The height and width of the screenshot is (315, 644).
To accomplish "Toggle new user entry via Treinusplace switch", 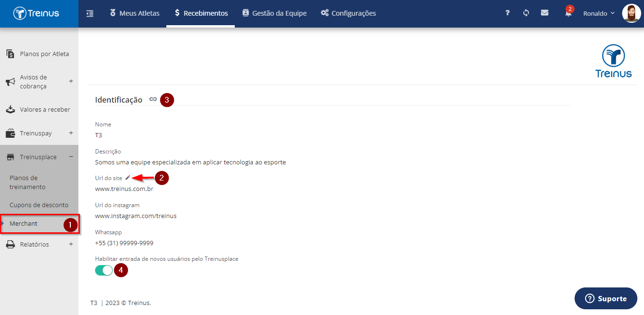I will pyautogui.click(x=104, y=270).
